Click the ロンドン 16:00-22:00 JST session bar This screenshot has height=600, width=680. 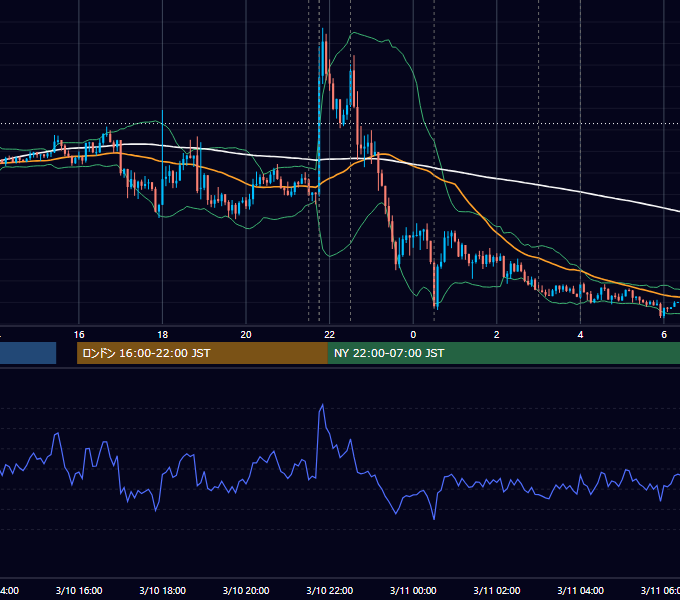(202, 353)
